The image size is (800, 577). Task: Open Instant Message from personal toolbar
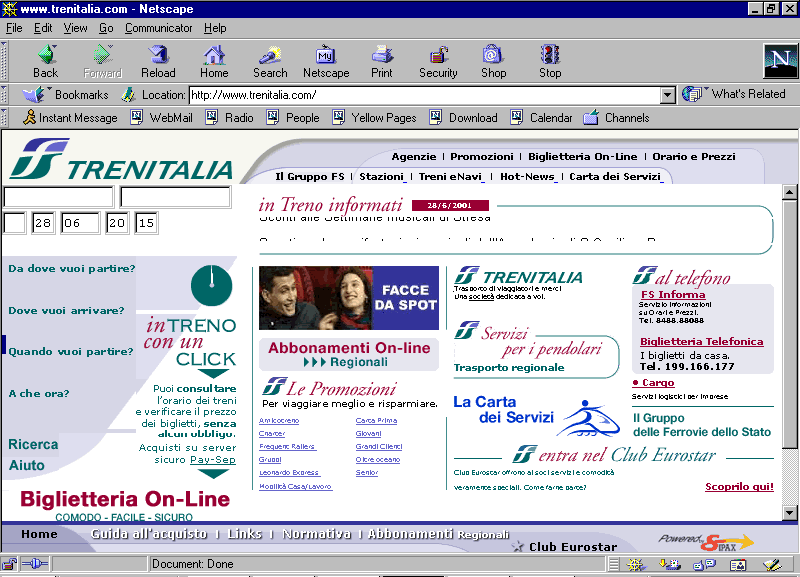point(70,118)
